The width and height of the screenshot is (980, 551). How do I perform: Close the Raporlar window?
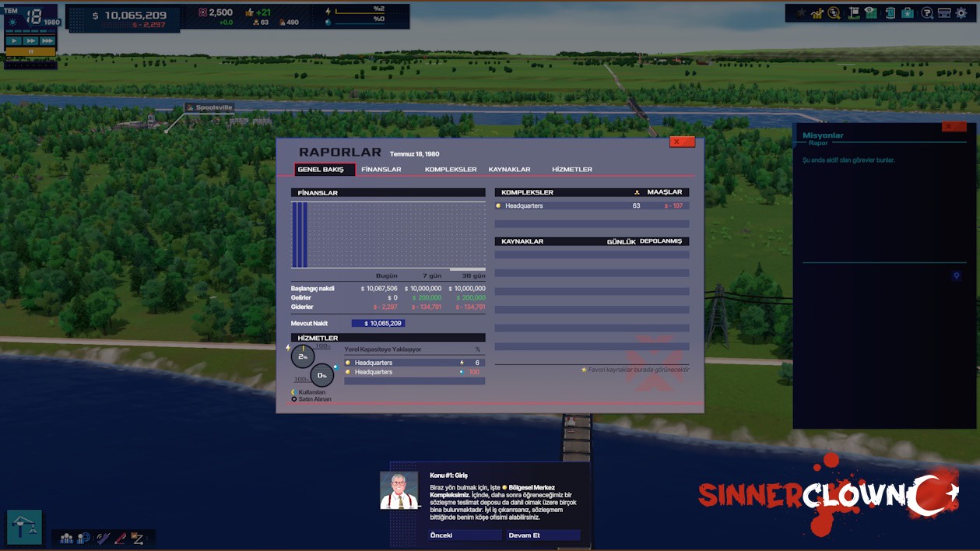[682, 142]
